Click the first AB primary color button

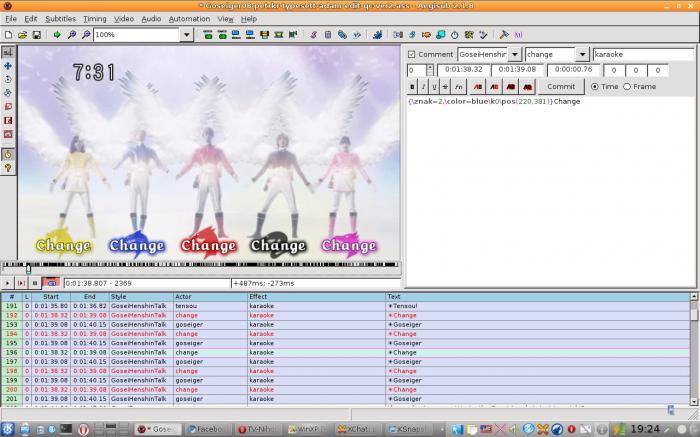pyautogui.click(x=478, y=87)
